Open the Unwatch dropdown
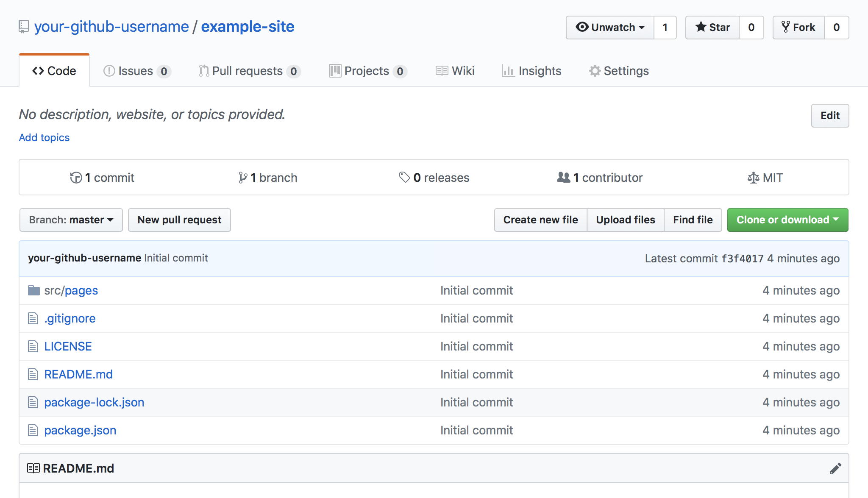868x498 pixels. pyautogui.click(x=610, y=27)
